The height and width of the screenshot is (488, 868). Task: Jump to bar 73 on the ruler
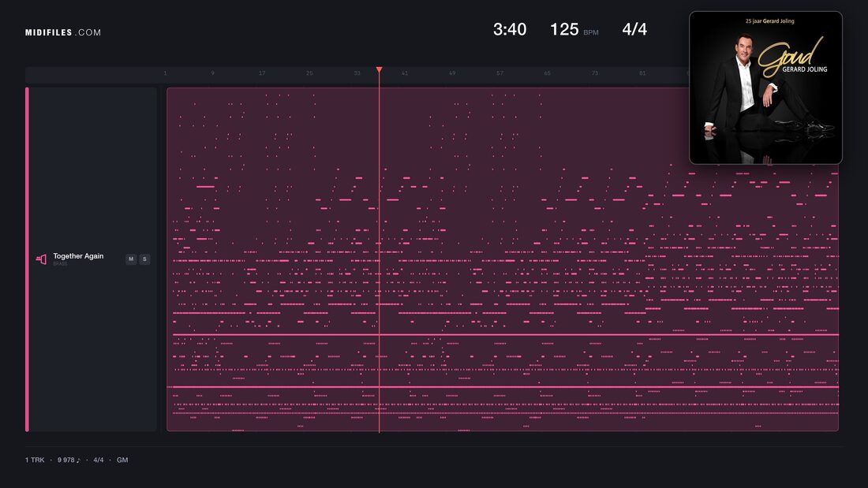click(594, 73)
